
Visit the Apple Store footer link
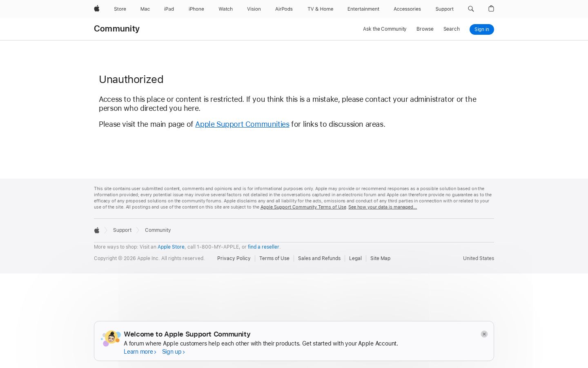click(171, 247)
